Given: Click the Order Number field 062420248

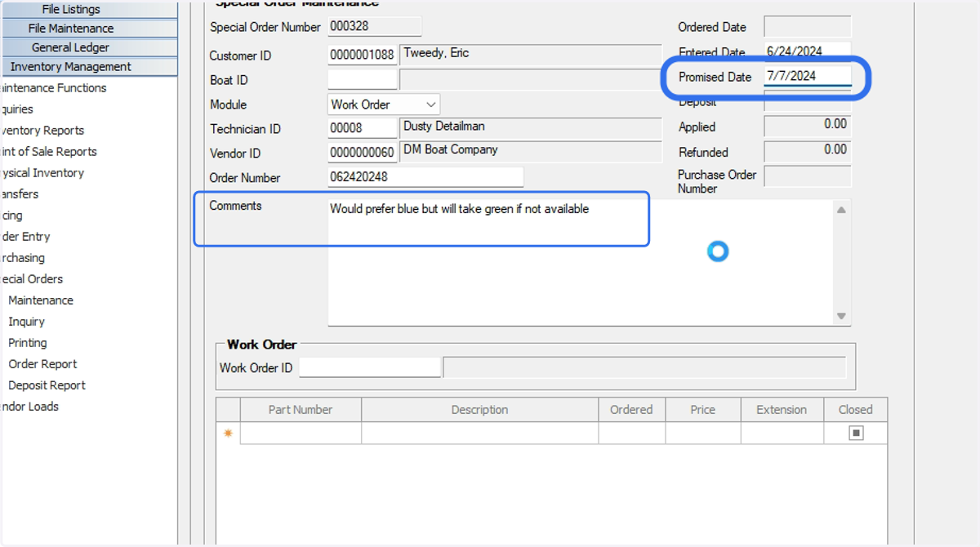Looking at the screenshot, I should click(425, 177).
